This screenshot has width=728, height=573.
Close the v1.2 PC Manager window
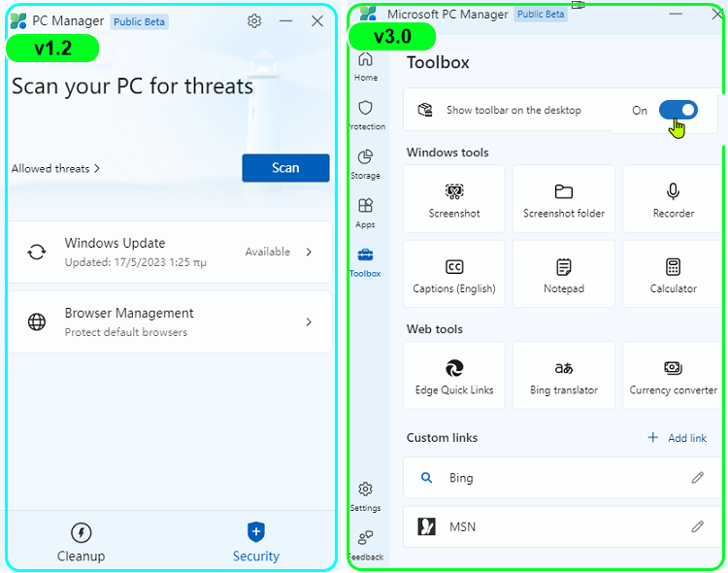(317, 21)
